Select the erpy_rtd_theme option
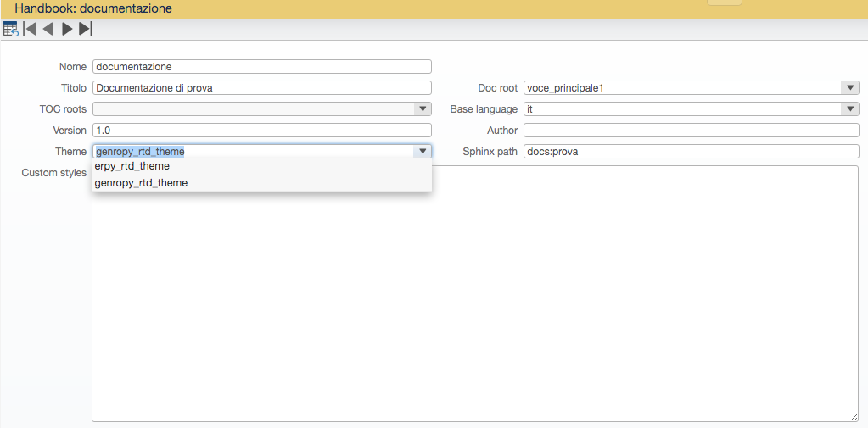Screen dimensions: 868x428 click(x=262, y=166)
